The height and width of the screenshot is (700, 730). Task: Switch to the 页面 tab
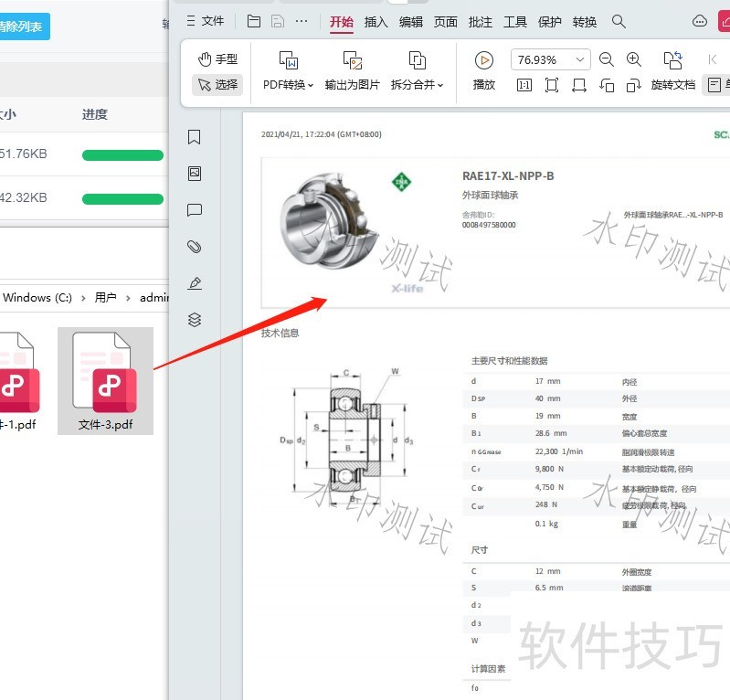point(445,22)
